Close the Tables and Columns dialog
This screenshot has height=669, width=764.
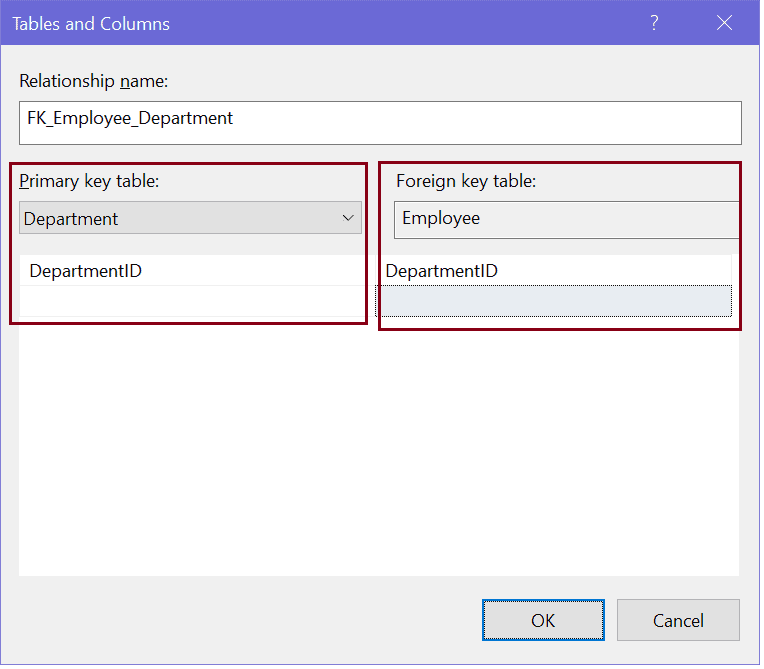pos(725,23)
